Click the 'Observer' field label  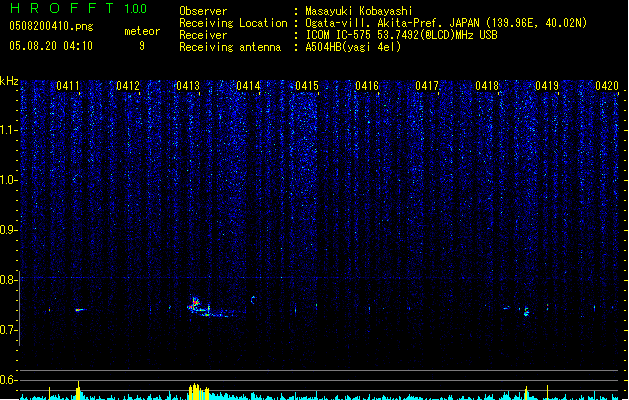[203, 11]
